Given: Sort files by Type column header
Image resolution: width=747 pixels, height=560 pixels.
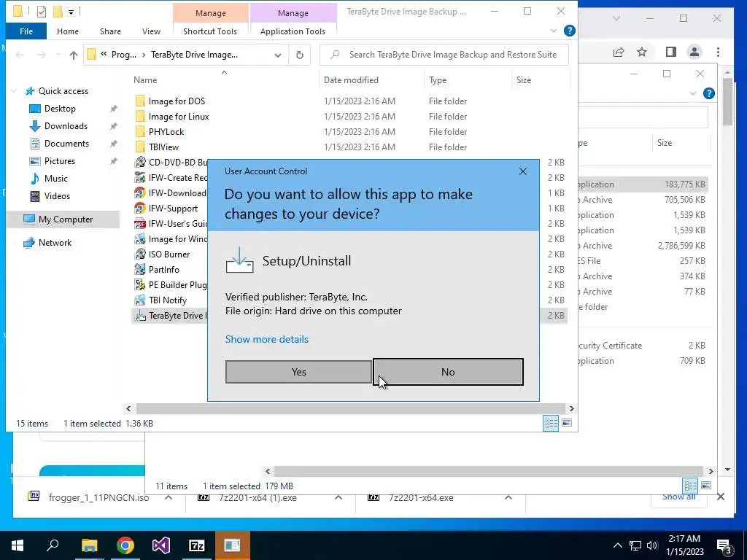Looking at the screenshot, I should click(x=438, y=80).
